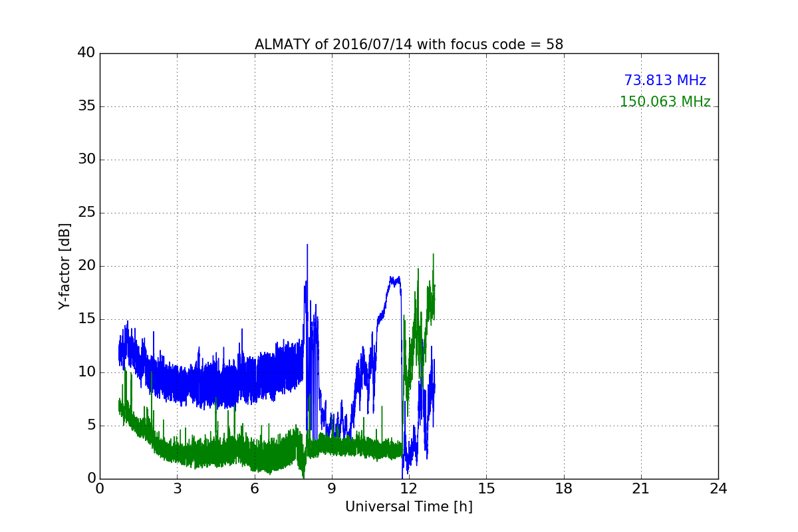Click the y-axis tick label '20'
The image size is (798, 532).
pos(86,266)
